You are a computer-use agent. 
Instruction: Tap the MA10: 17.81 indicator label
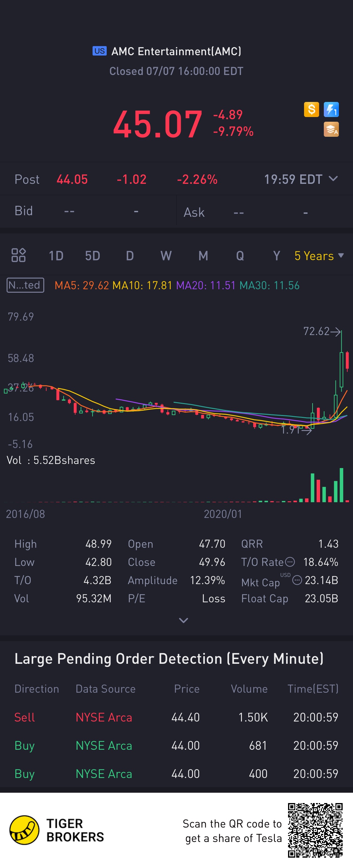[x=142, y=285]
